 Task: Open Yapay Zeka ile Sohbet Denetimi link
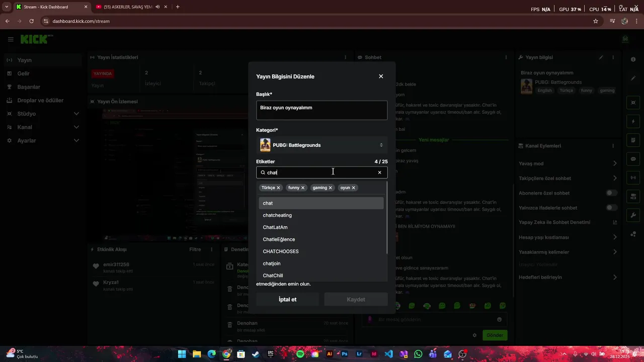pos(568,222)
